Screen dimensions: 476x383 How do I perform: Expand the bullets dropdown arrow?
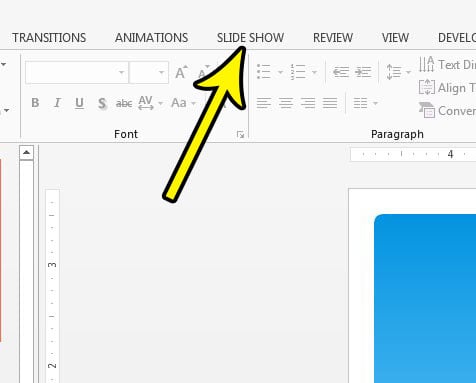click(x=280, y=72)
